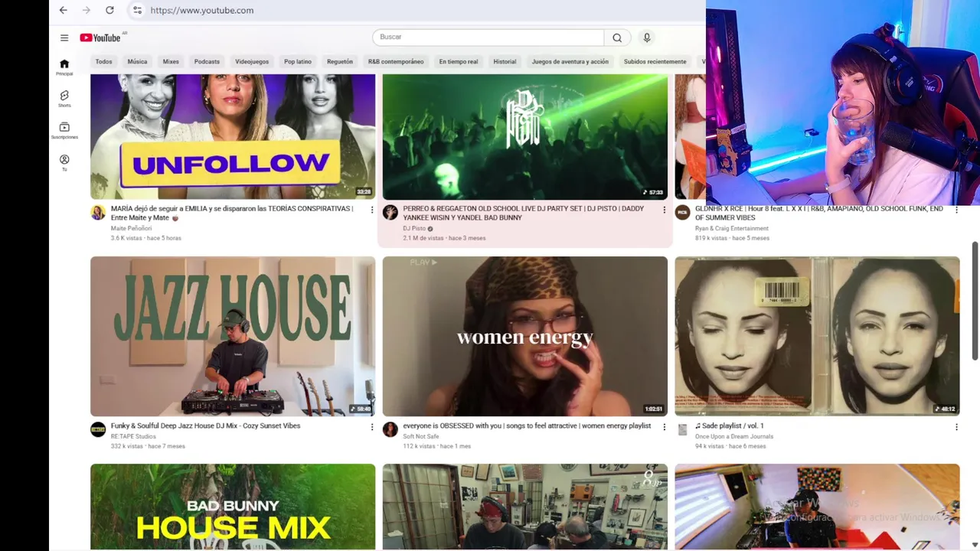Open the hamburger guide menu

tap(64, 37)
